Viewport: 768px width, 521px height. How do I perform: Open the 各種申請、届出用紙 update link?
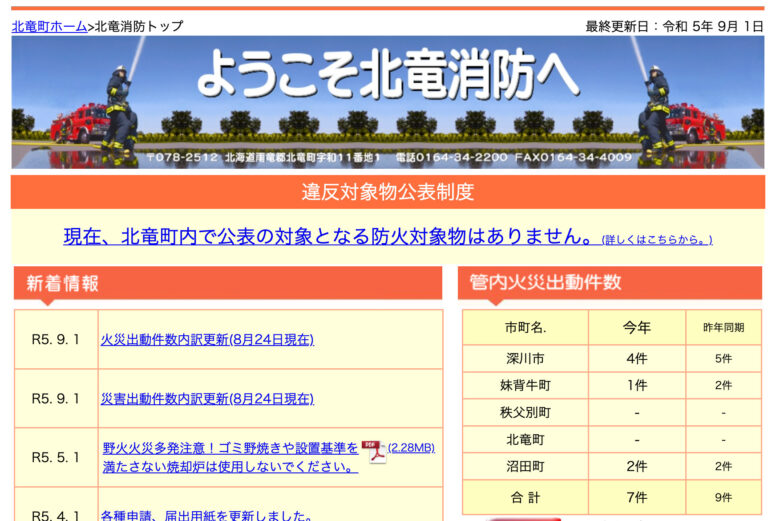[207, 516]
